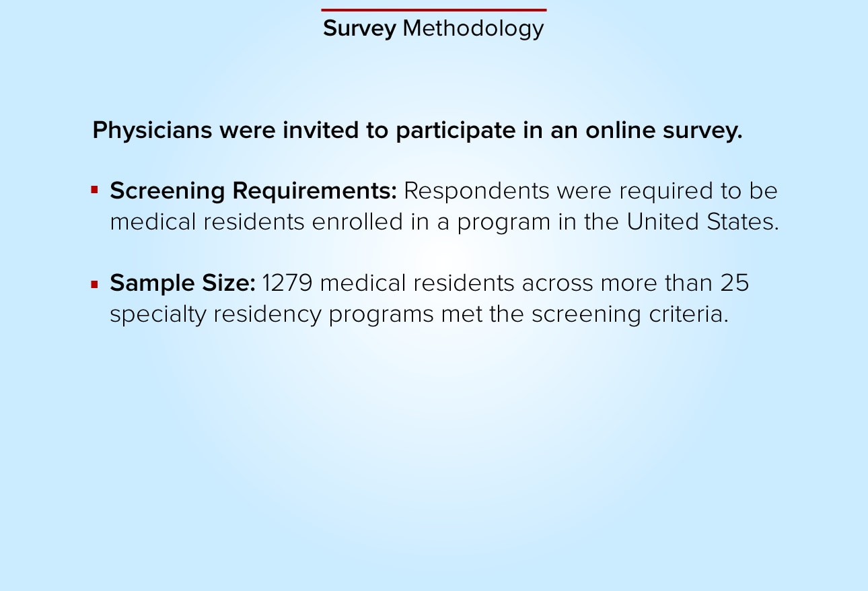This screenshot has width=868, height=591.
Task: Select the bold "Sample Size:" label
Action: click(x=182, y=283)
